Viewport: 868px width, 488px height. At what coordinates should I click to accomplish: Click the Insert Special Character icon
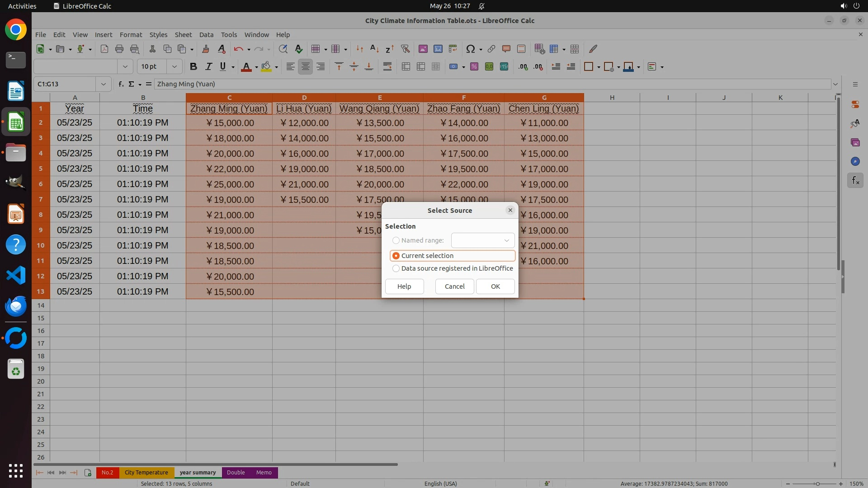pos(470,49)
